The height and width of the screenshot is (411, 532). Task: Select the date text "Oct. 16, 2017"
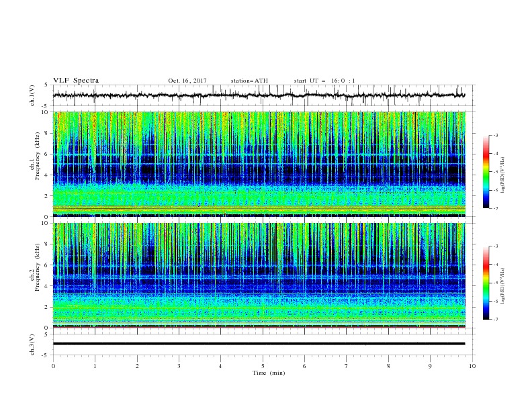[187, 81]
